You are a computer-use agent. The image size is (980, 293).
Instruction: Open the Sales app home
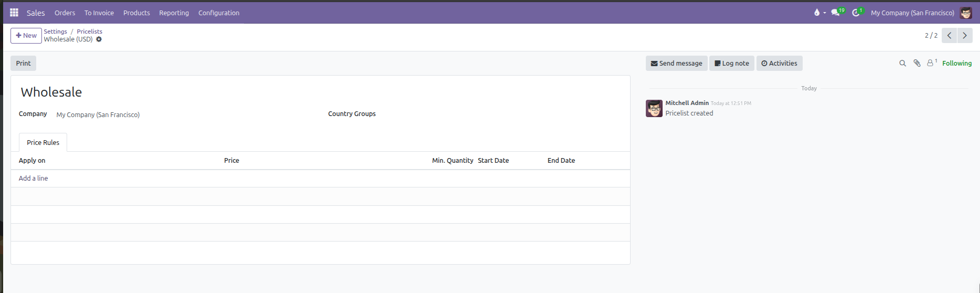tap(36, 13)
